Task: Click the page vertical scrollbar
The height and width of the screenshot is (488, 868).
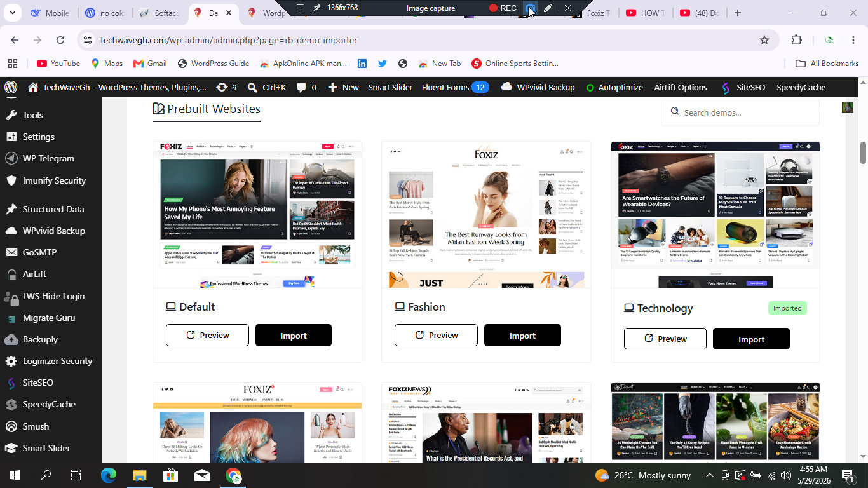Action: pyautogui.click(x=863, y=152)
